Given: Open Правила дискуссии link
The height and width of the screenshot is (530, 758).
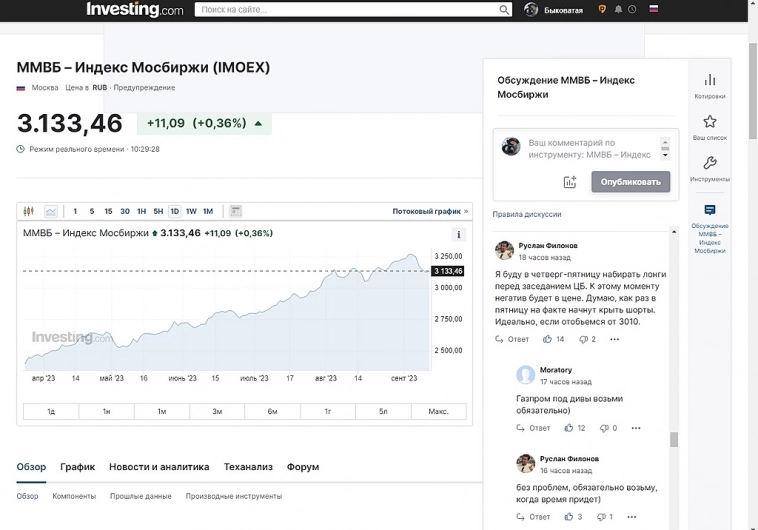Looking at the screenshot, I should tap(527, 214).
